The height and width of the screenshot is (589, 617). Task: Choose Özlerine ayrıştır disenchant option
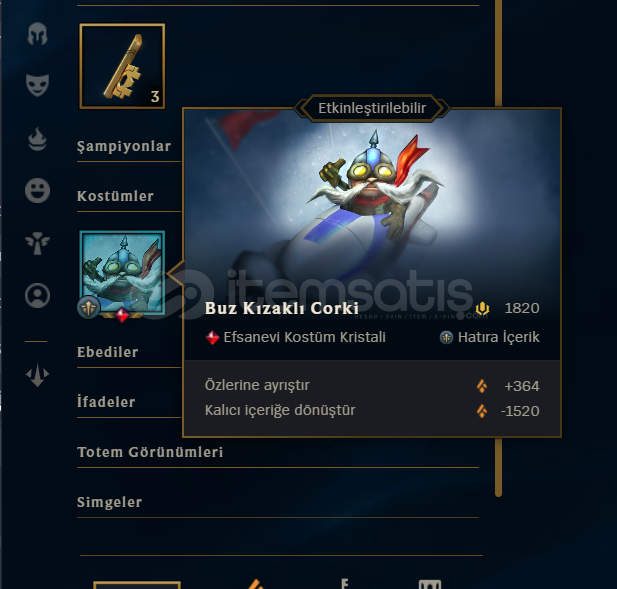(x=372, y=386)
